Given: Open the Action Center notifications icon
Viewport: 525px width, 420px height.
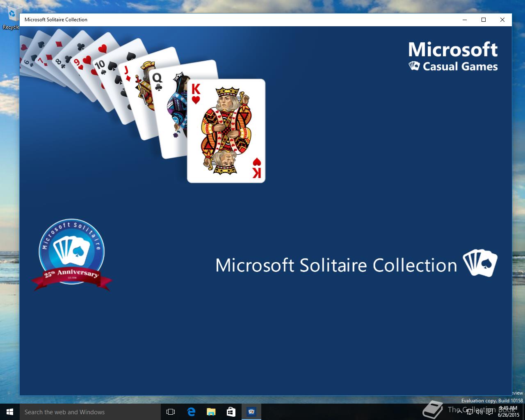Looking at the screenshot, I should [489, 412].
